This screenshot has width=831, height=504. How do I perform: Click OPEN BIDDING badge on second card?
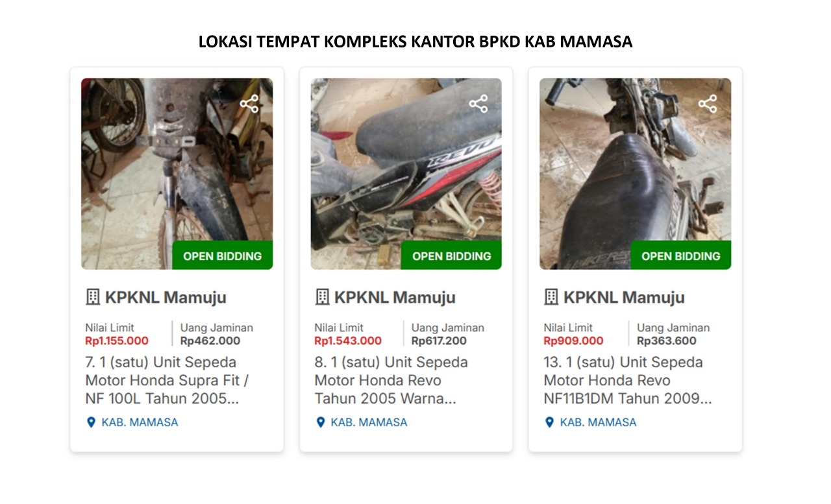coord(451,256)
